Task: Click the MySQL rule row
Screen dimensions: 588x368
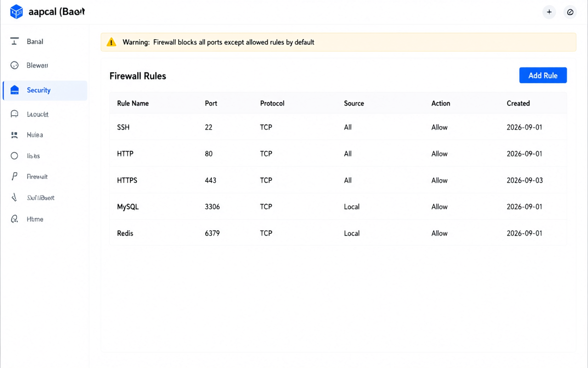Action: [338, 207]
